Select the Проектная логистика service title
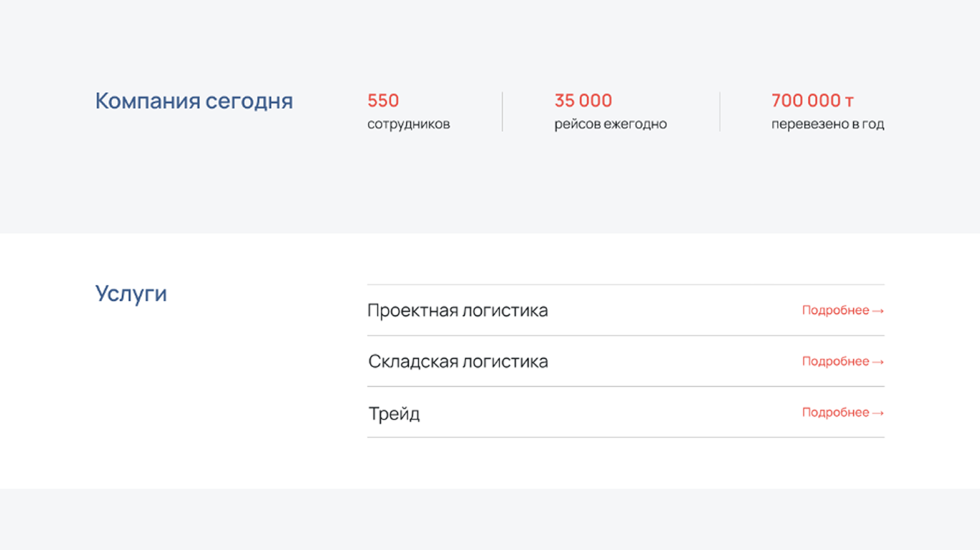Screen dimensions: 980x550 (x=457, y=311)
